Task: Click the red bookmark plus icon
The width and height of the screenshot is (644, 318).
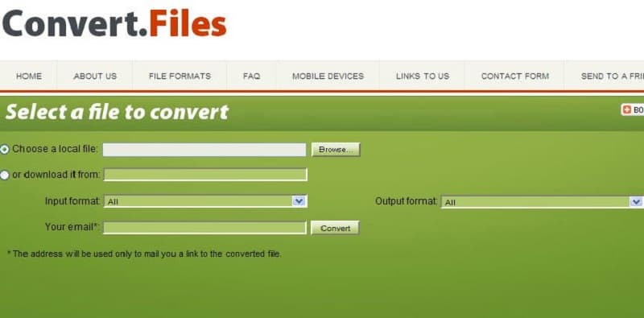Action: tap(627, 109)
